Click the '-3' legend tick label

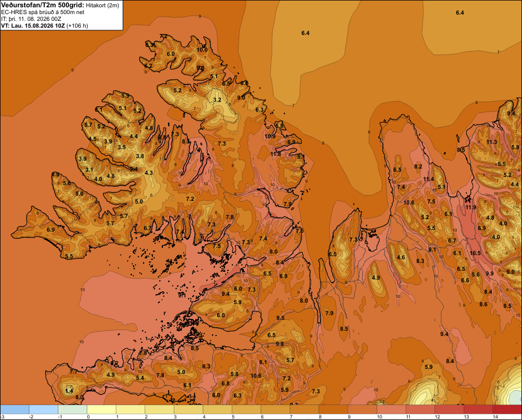coord(2,417)
